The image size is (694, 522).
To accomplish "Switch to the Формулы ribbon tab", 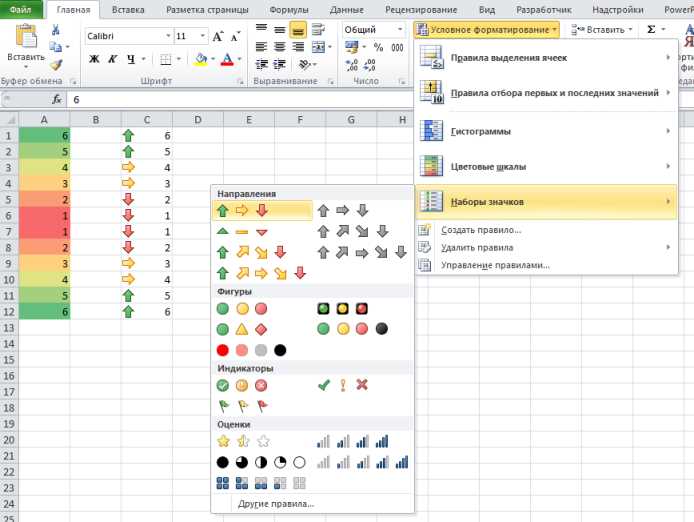I will point(289,9).
